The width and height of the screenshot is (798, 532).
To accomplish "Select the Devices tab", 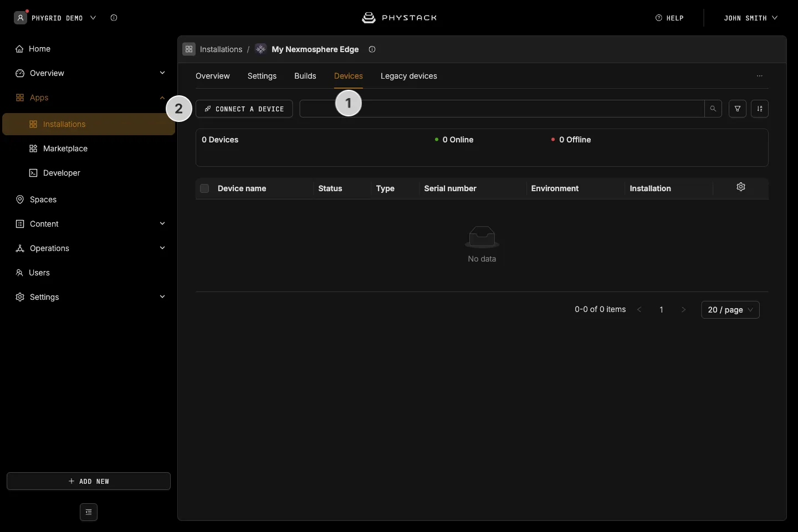I will (x=349, y=76).
